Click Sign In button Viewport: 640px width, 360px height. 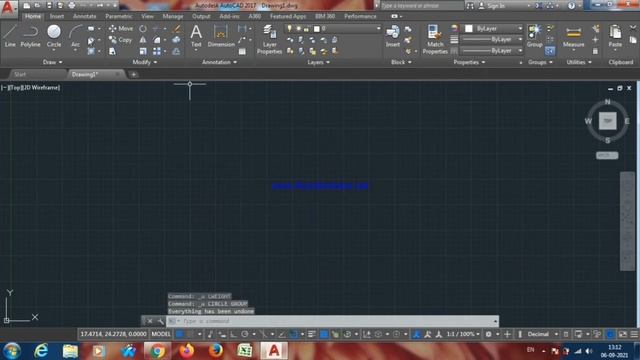[491, 6]
